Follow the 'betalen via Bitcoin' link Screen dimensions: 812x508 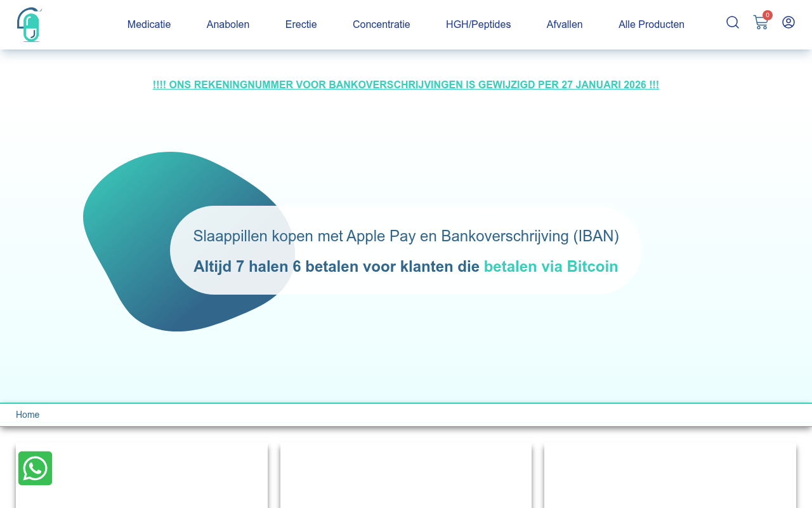coord(551,267)
